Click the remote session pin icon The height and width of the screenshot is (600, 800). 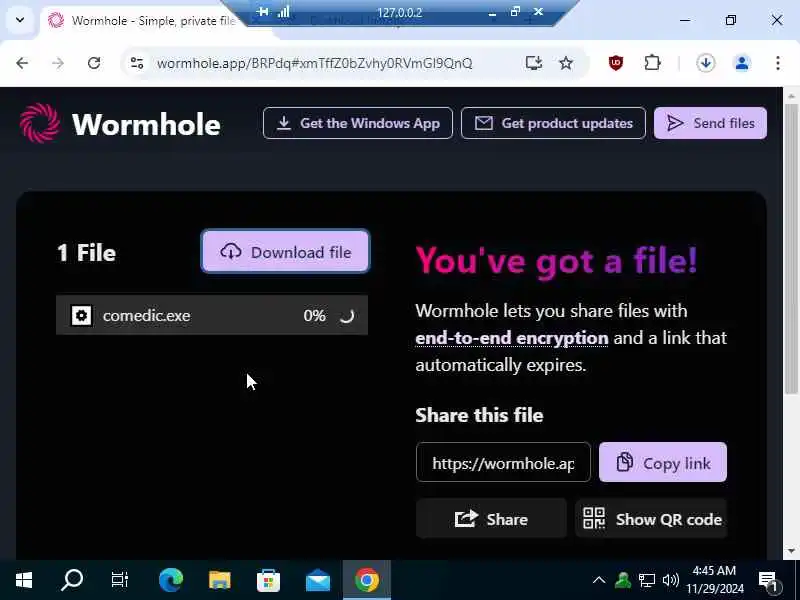(x=262, y=11)
